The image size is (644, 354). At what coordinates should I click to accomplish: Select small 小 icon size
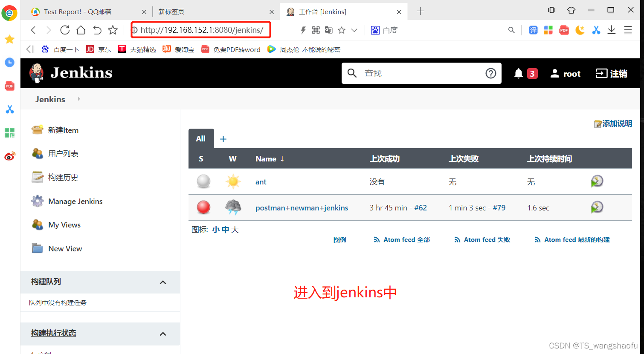(x=216, y=230)
